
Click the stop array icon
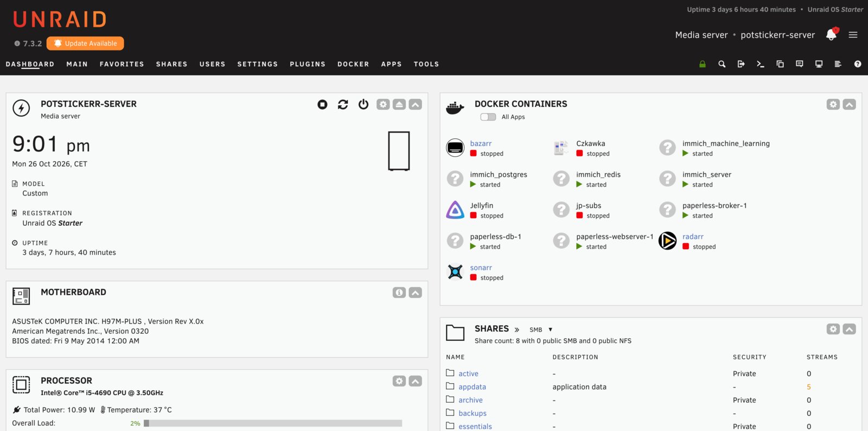click(x=322, y=104)
